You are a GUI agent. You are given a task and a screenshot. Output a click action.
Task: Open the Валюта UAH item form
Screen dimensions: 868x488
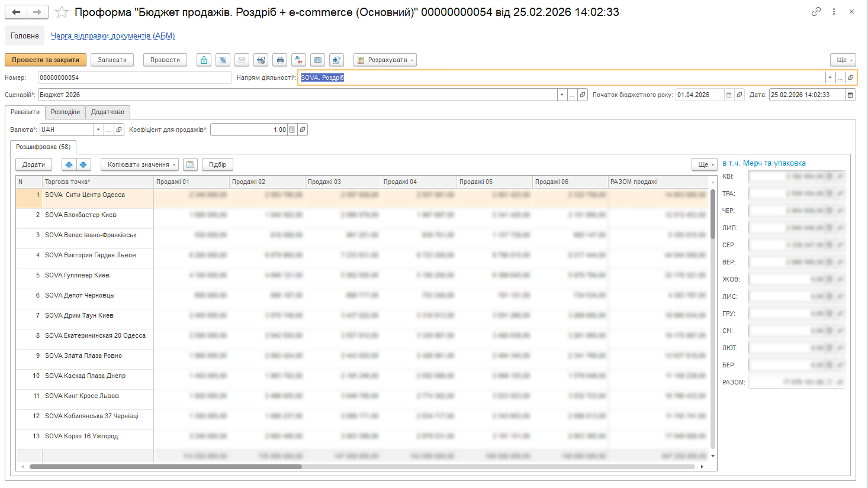pyautogui.click(x=119, y=130)
